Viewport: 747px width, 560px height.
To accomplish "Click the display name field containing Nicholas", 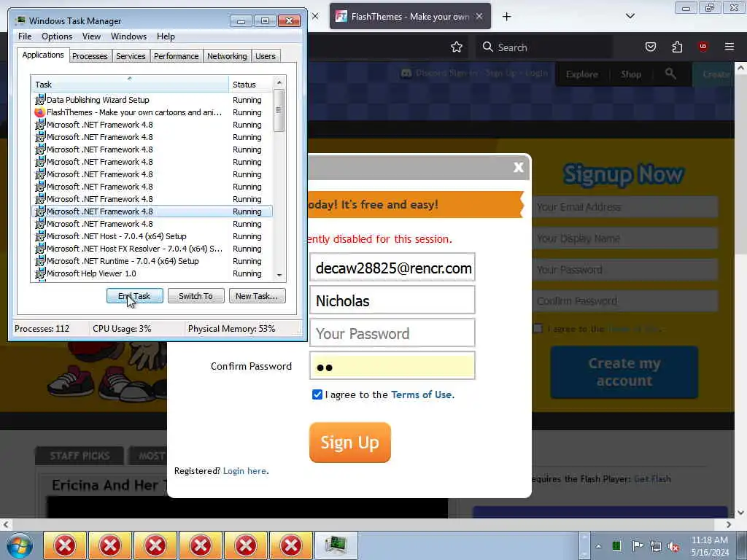I will pos(392,300).
